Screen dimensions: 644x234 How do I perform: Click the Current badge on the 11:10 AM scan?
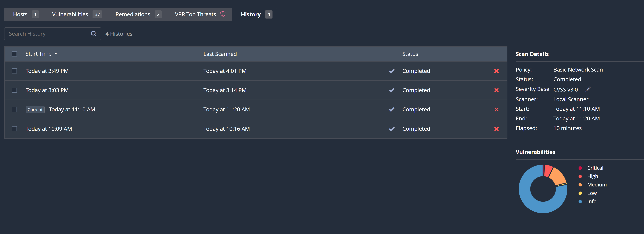coord(35,110)
